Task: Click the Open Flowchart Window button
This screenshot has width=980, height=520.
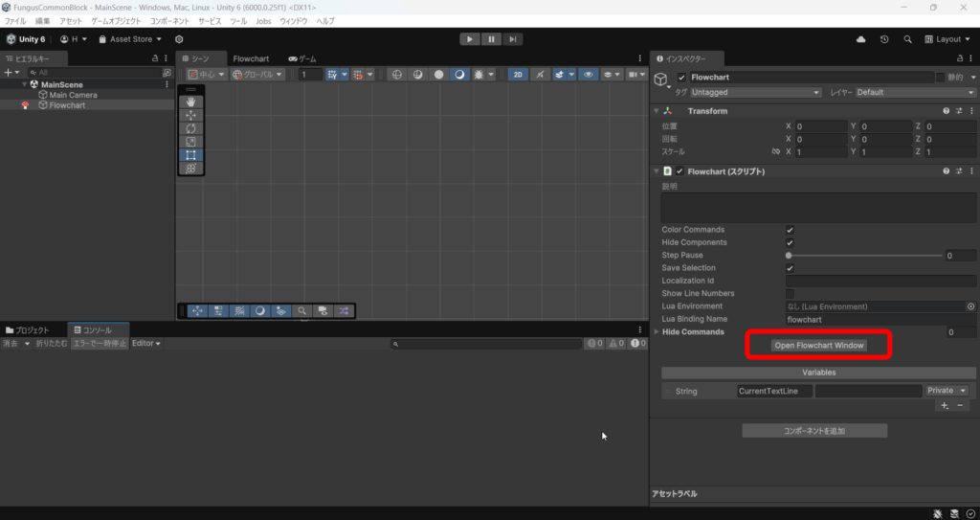Action: 818,345
